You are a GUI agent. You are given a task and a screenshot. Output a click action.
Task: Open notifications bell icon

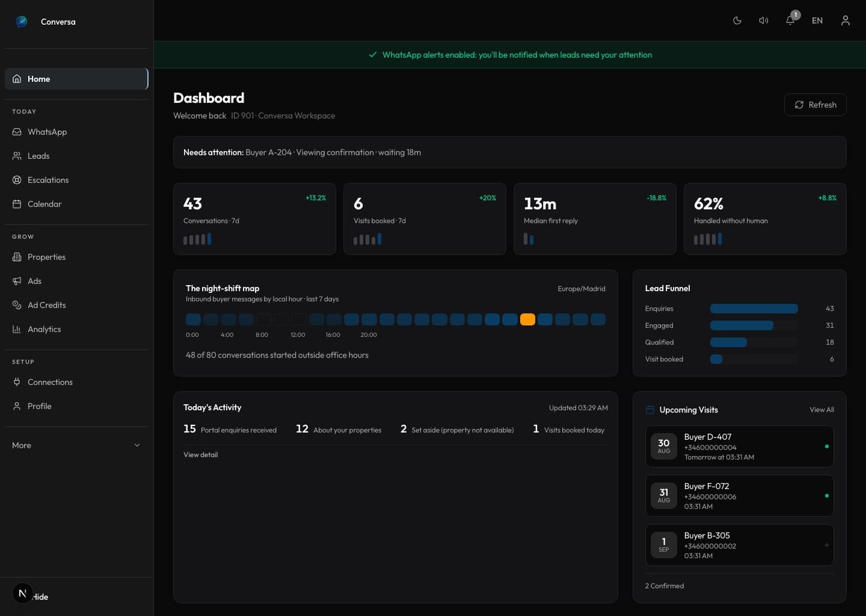click(790, 20)
